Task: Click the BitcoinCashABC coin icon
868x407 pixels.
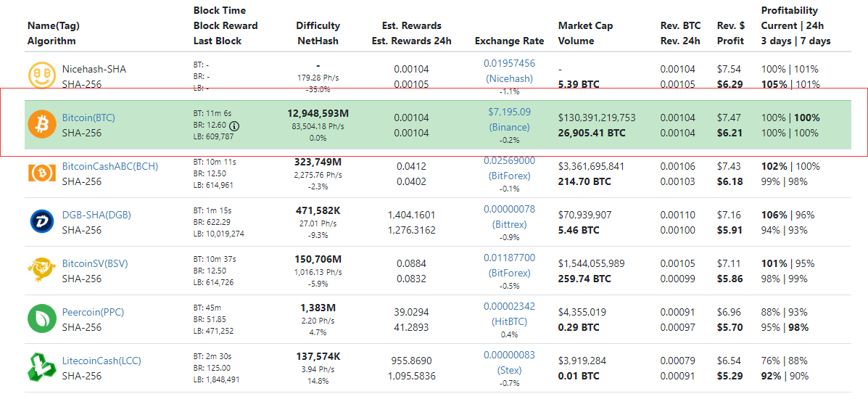Action: 42,173
